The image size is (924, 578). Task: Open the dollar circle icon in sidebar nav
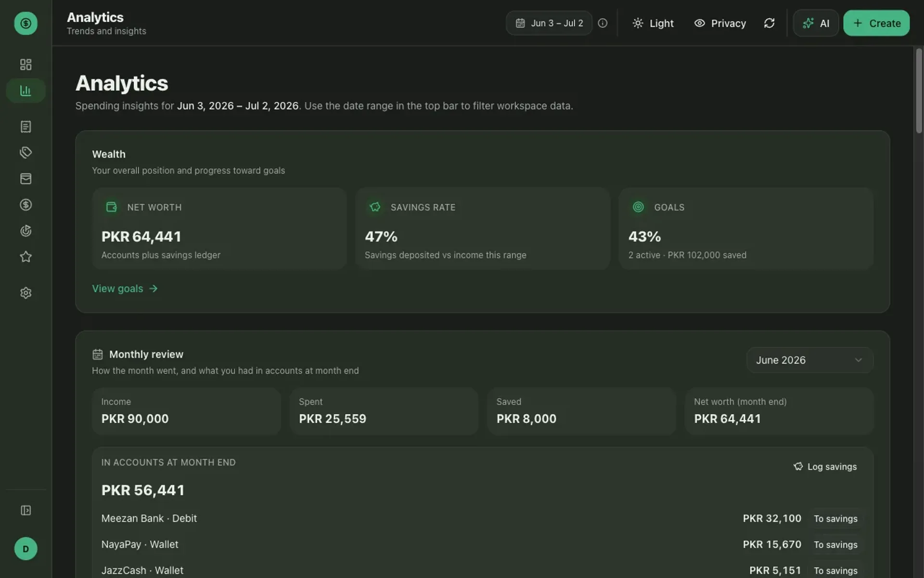click(x=26, y=205)
